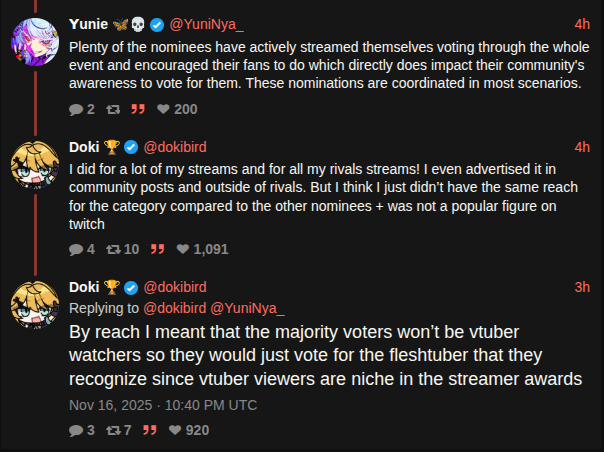Click quote icon on Doki's middle tweet
This screenshot has height=452, width=604.
[156, 248]
